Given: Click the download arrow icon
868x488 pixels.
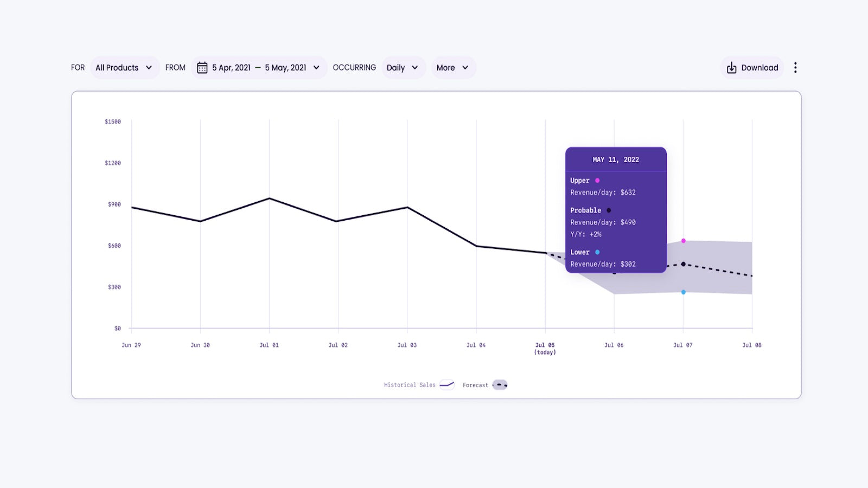Looking at the screenshot, I should [731, 68].
